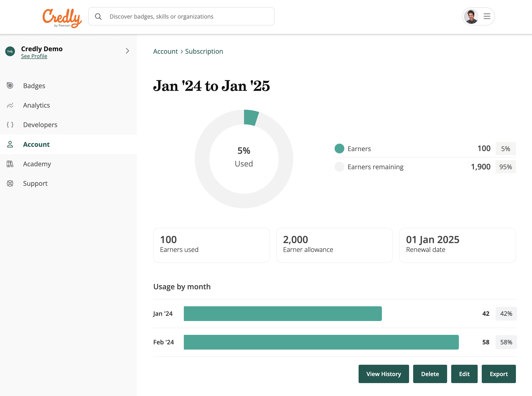Click the Support lifebuoy icon
The width and height of the screenshot is (532, 396).
(10, 183)
